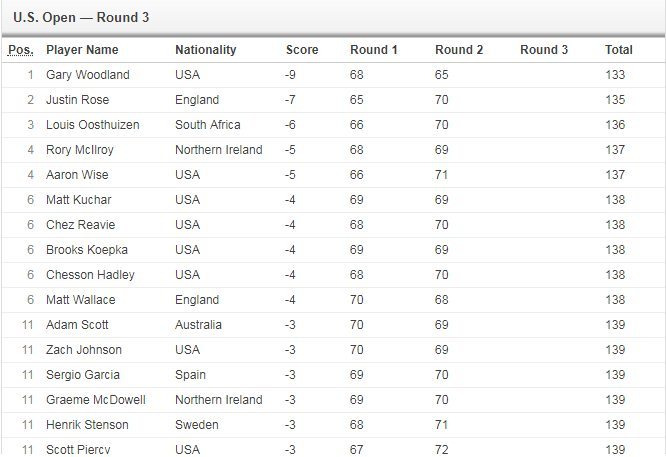Select Justin Rose in the leaderboard
The width and height of the screenshot is (666, 457).
(78, 100)
